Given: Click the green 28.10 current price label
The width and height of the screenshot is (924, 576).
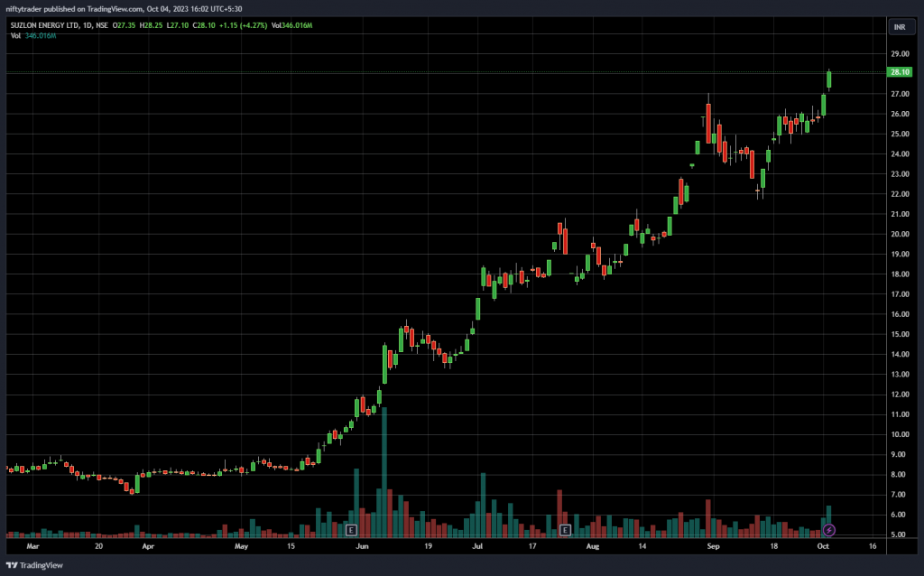Looking at the screenshot, I should pyautogui.click(x=900, y=72).
